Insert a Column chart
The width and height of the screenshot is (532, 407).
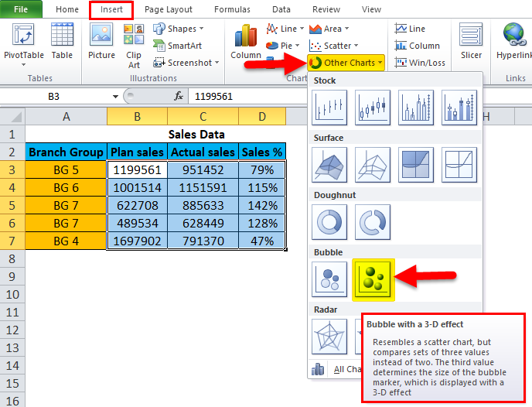click(246, 42)
